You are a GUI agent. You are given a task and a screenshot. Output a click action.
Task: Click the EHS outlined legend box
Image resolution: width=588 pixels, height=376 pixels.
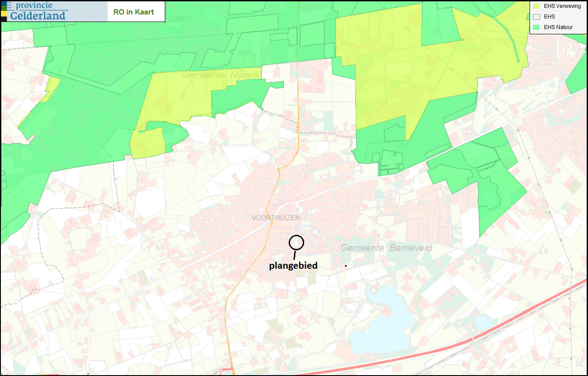536,17
